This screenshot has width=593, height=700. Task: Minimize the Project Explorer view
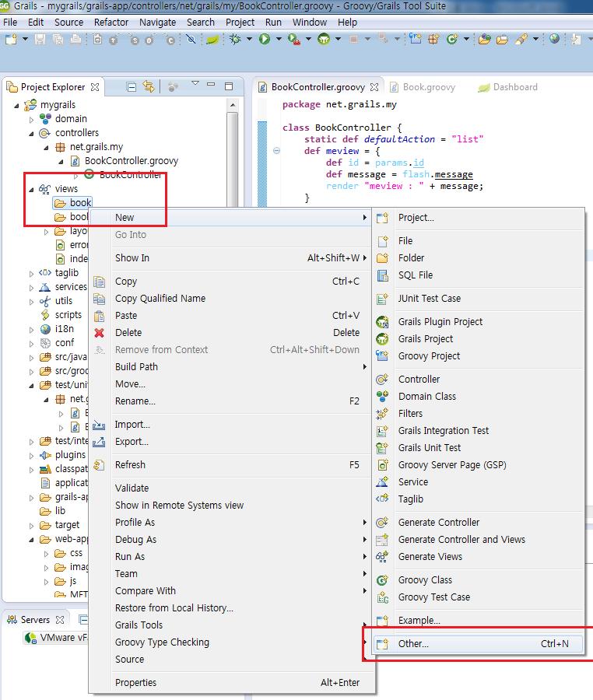point(211,84)
